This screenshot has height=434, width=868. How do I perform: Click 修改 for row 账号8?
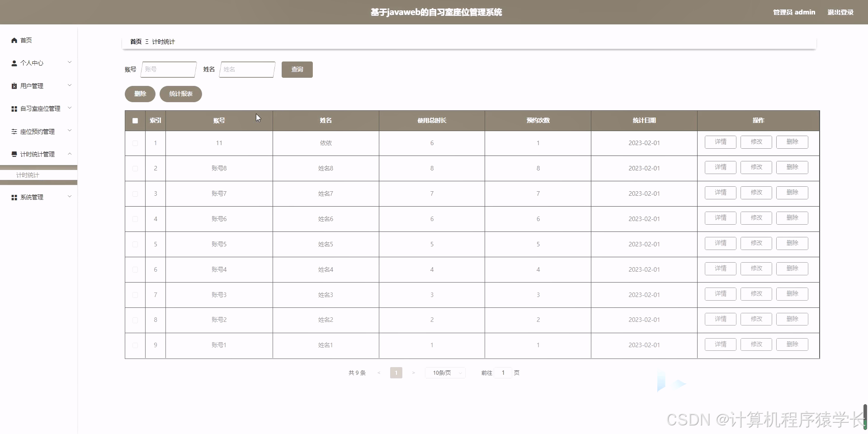click(x=756, y=167)
